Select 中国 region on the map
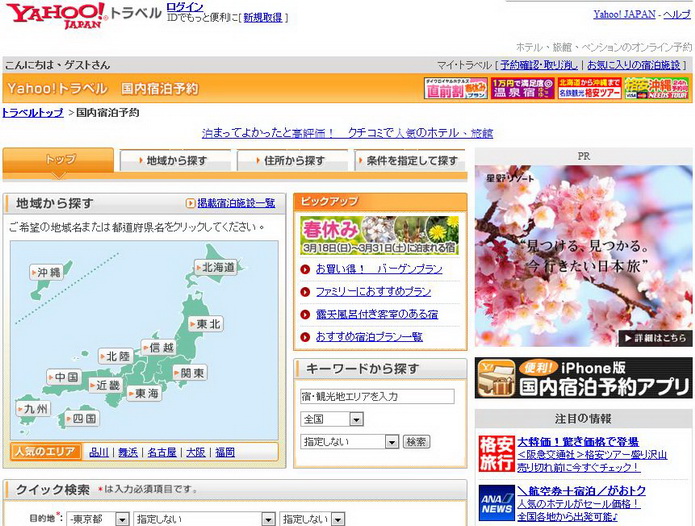This screenshot has width=695, height=526. tap(64, 377)
